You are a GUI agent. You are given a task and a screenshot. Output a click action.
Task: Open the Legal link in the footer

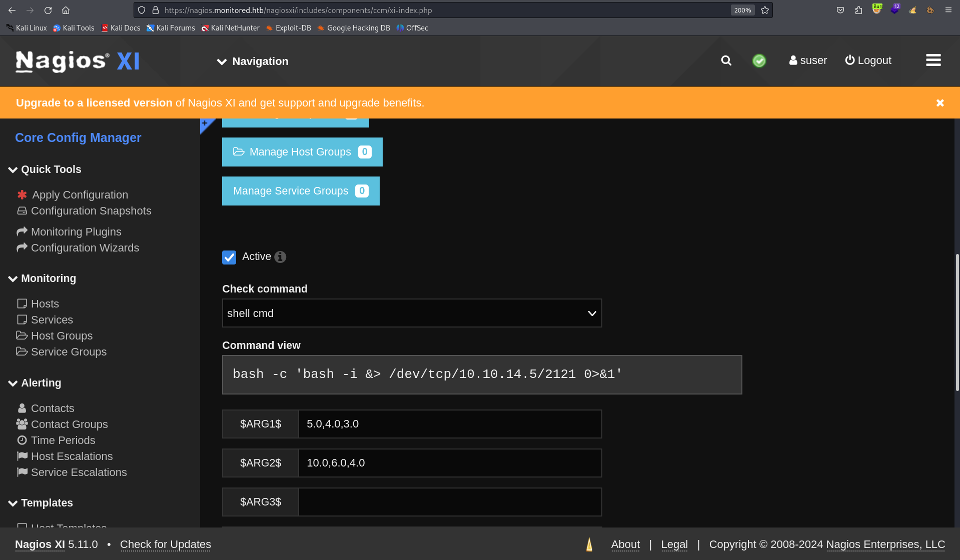(674, 544)
